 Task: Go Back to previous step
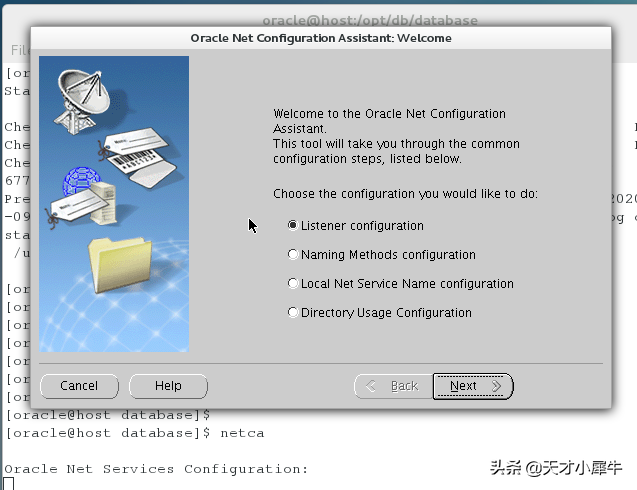tap(393, 386)
